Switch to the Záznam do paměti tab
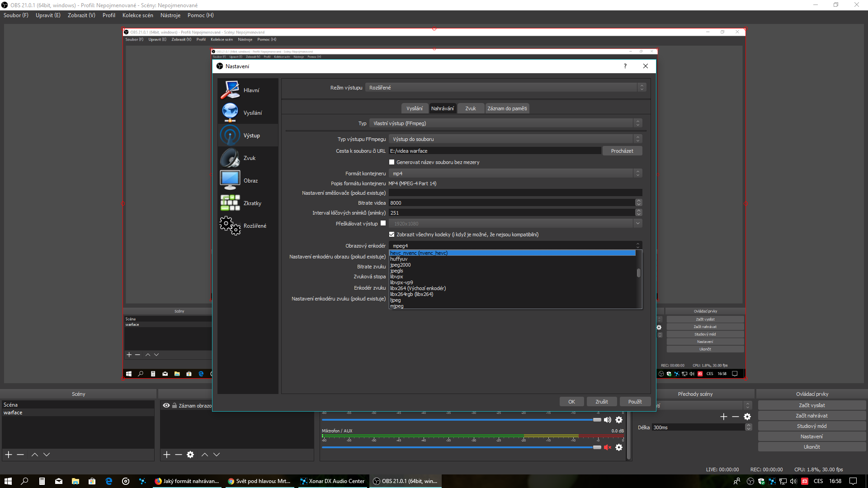Image resolution: width=868 pixels, height=488 pixels. coord(507,108)
